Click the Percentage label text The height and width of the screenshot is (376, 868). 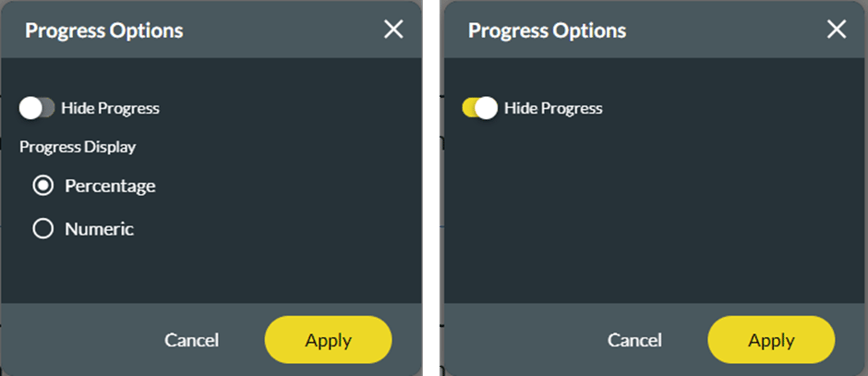tap(110, 186)
